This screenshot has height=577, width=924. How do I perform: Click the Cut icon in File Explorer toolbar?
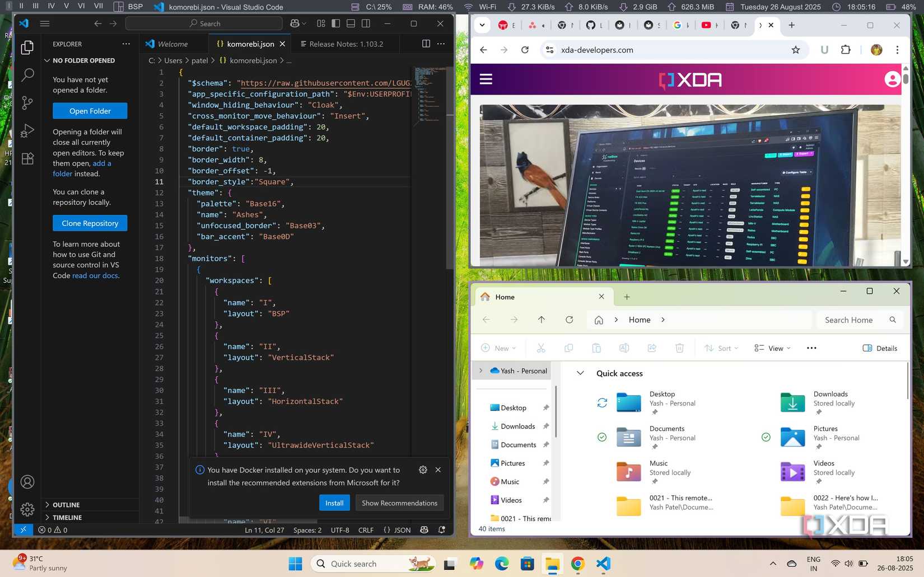540,348
